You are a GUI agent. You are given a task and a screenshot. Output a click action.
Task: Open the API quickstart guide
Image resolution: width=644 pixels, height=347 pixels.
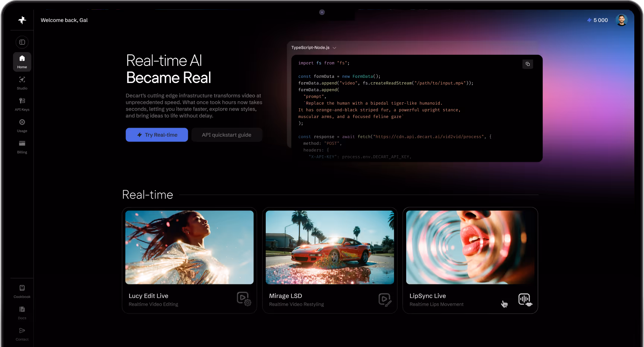pos(227,135)
